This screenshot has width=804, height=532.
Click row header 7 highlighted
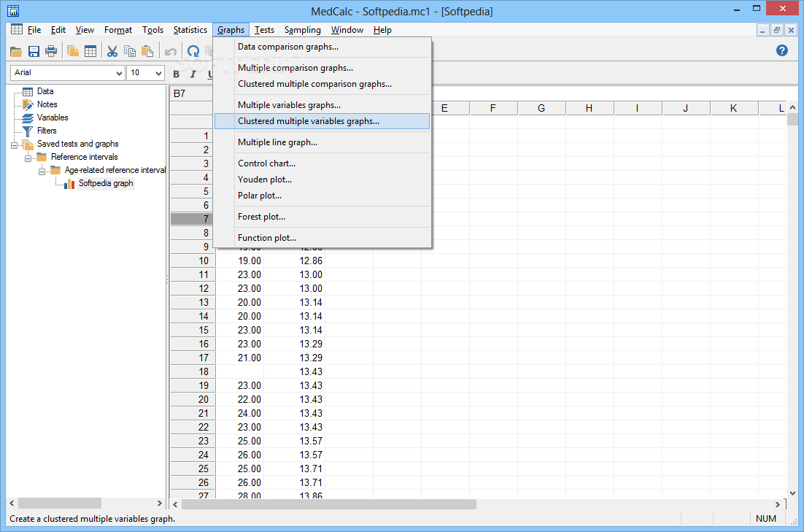193,219
